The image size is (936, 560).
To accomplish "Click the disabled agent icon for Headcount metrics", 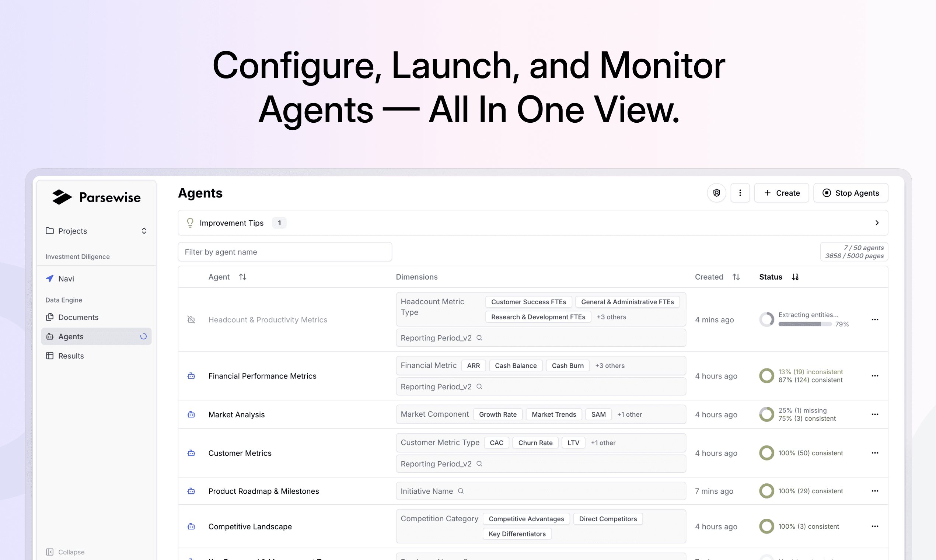I will tap(191, 320).
